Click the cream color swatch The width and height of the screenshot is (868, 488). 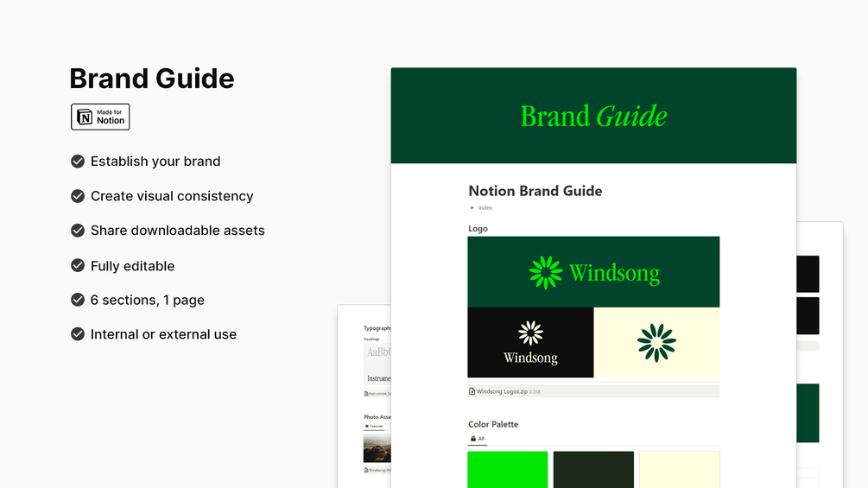coord(679,470)
